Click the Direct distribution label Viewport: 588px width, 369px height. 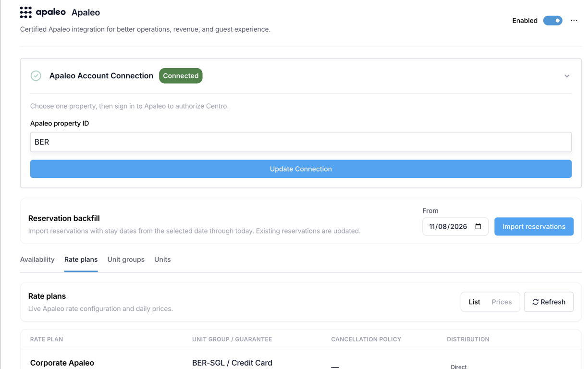(x=459, y=367)
